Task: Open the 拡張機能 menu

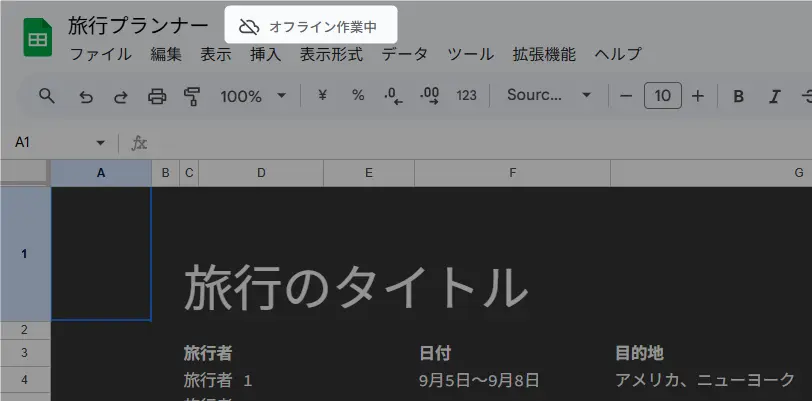Action: click(x=543, y=54)
